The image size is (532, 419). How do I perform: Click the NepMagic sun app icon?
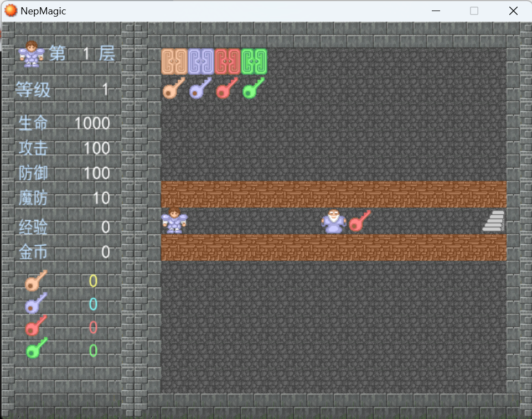(11, 11)
